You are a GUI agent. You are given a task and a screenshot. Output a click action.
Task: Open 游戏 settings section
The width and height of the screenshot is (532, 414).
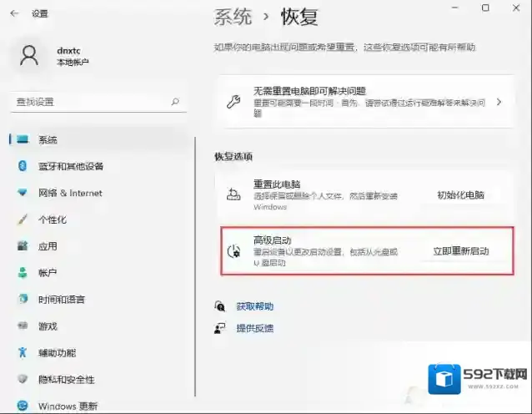click(48, 326)
